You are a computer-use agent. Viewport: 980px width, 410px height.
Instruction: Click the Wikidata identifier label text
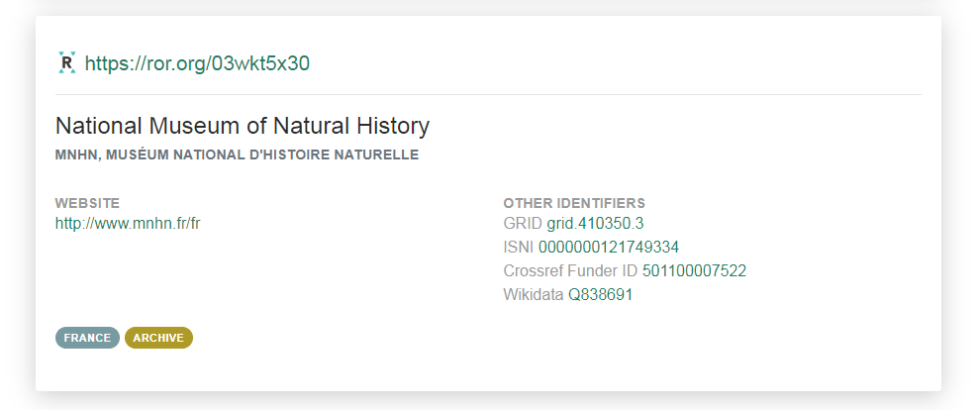point(533,294)
